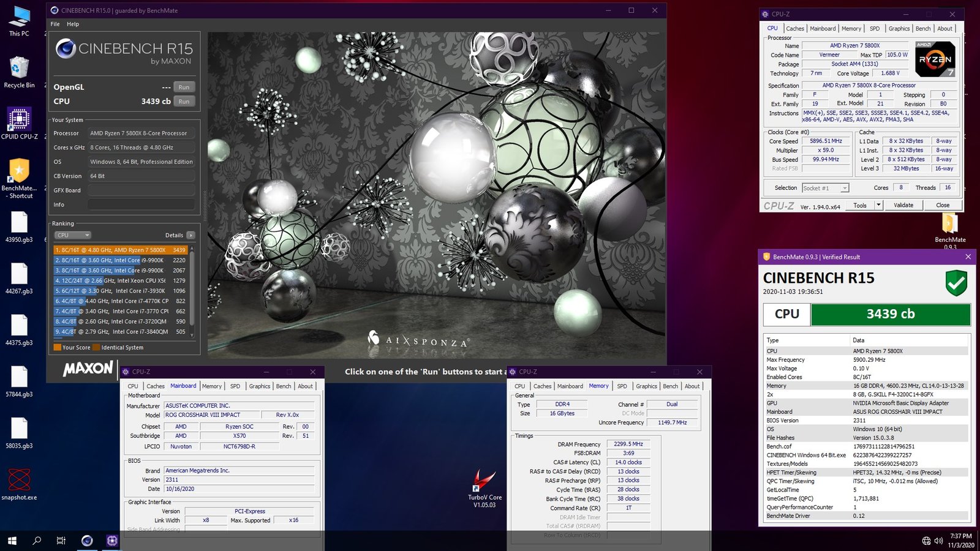Viewport: 980px width, 551px height.
Task: Toggle the Identical System legend filter
Action: click(x=121, y=347)
